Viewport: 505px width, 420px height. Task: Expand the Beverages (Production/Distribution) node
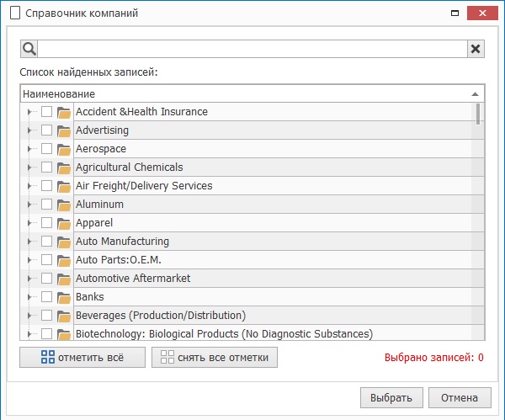[x=29, y=316]
